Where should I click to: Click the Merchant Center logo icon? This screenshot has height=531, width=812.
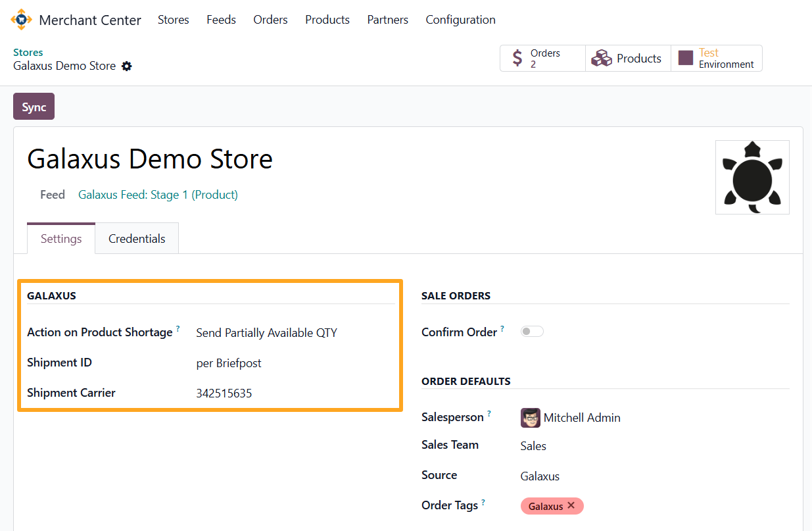pyautogui.click(x=21, y=20)
